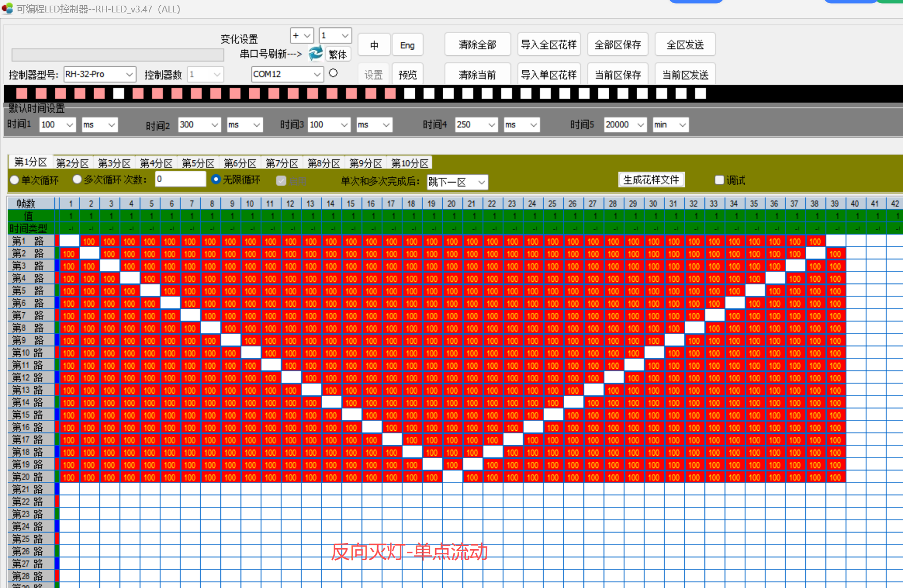Viewport: 903px width, 588px height.
Task: Open pattern preview with 预览 button
Action: click(408, 73)
